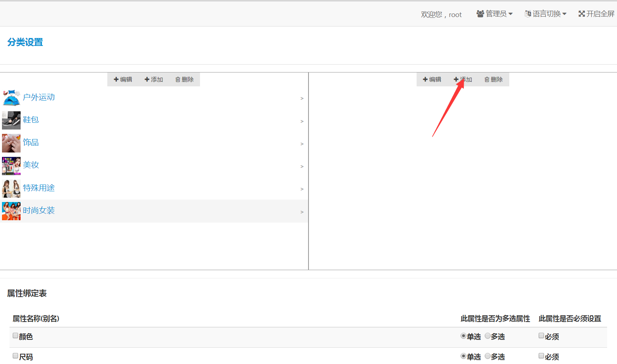Screen dimensions: 617x364
Task: Open the 特殊用途 category link
Action: [39, 188]
